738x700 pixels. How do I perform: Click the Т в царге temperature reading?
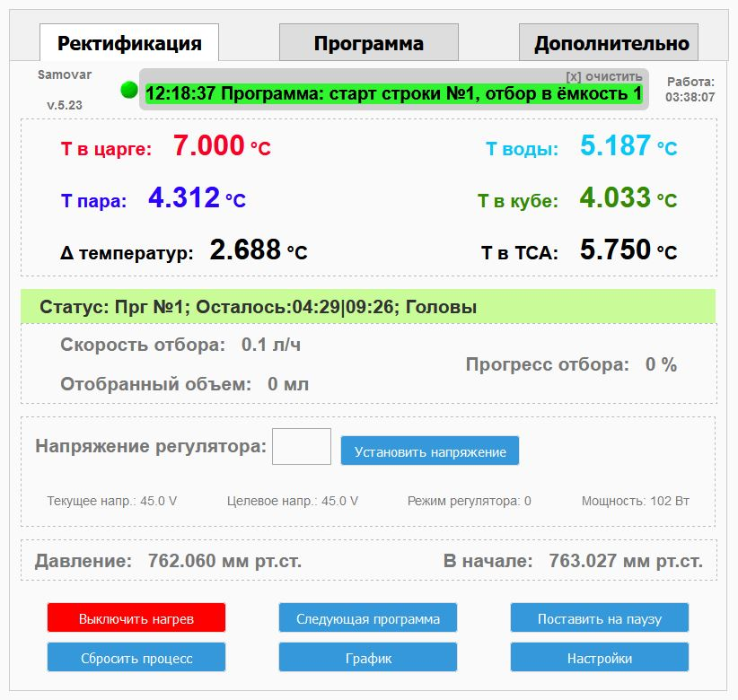pyautogui.click(x=222, y=145)
